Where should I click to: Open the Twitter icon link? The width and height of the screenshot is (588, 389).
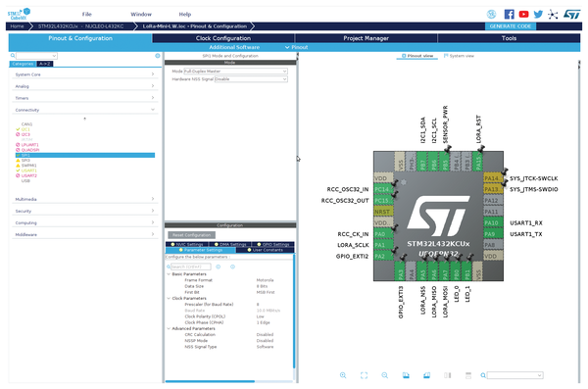pyautogui.click(x=538, y=15)
